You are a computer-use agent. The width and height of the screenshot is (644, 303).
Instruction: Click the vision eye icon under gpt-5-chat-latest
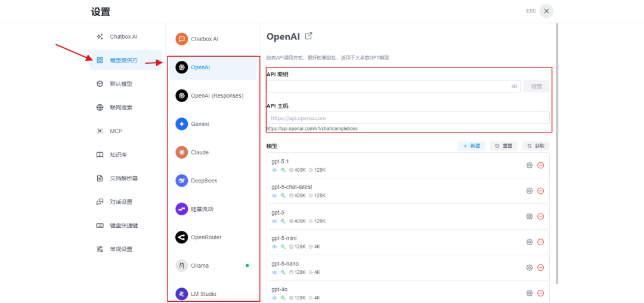point(274,196)
